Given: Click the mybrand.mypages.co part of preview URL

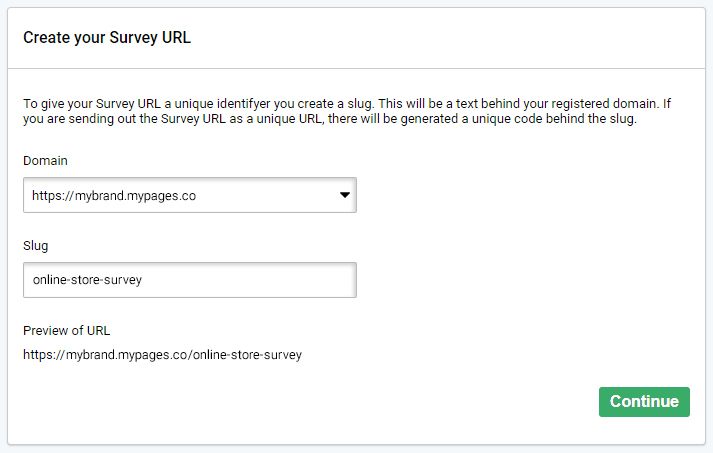Looking at the screenshot, I should tap(126, 354).
